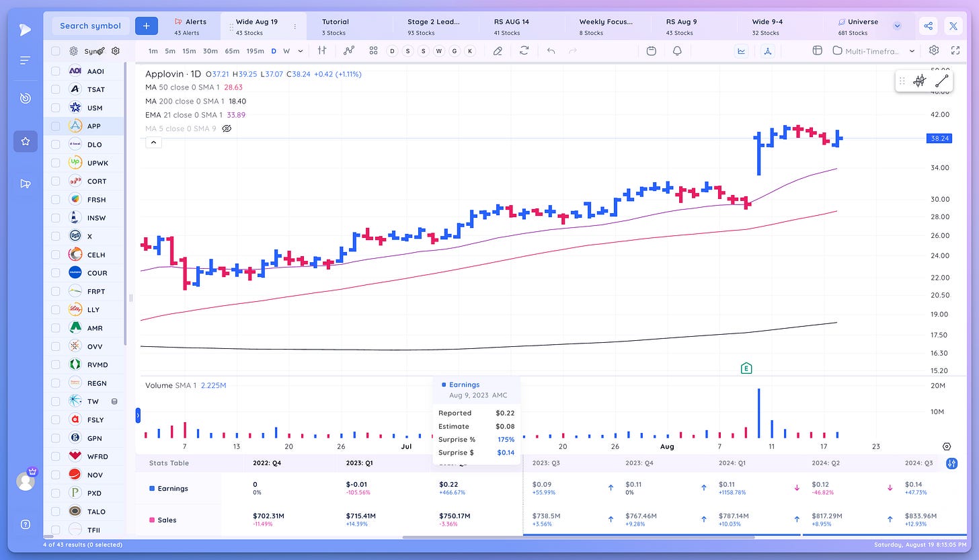This screenshot has width=979, height=560.
Task: Open the flag alerts icon in left sidebar
Action: tap(25, 184)
